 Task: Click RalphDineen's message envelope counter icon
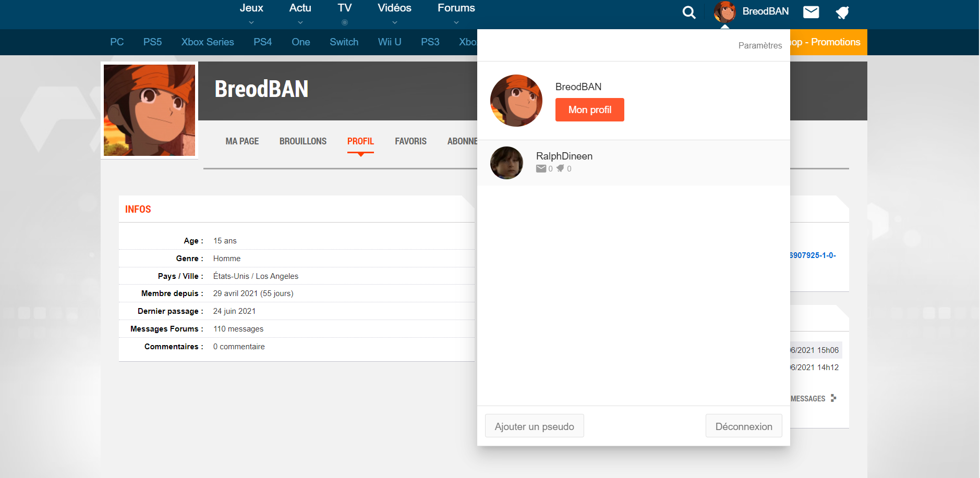coord(541,168)
